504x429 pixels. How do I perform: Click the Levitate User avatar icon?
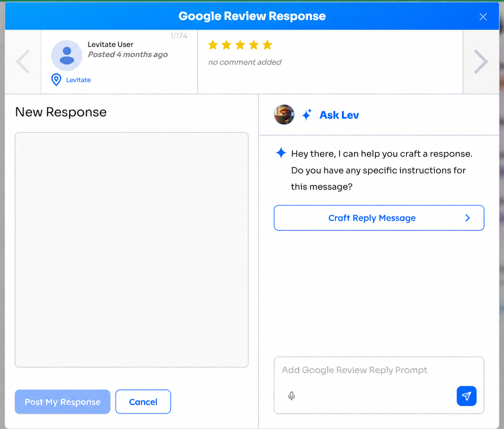67,56
